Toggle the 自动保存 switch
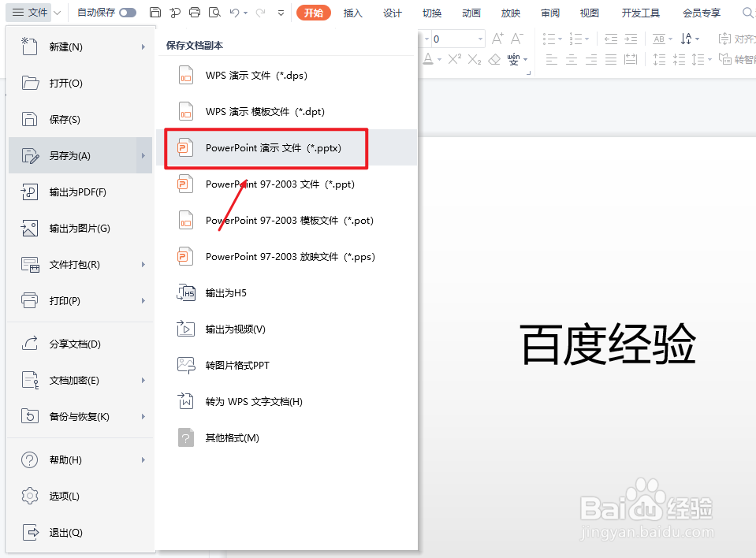756x558 pixels. pos(128,13)
